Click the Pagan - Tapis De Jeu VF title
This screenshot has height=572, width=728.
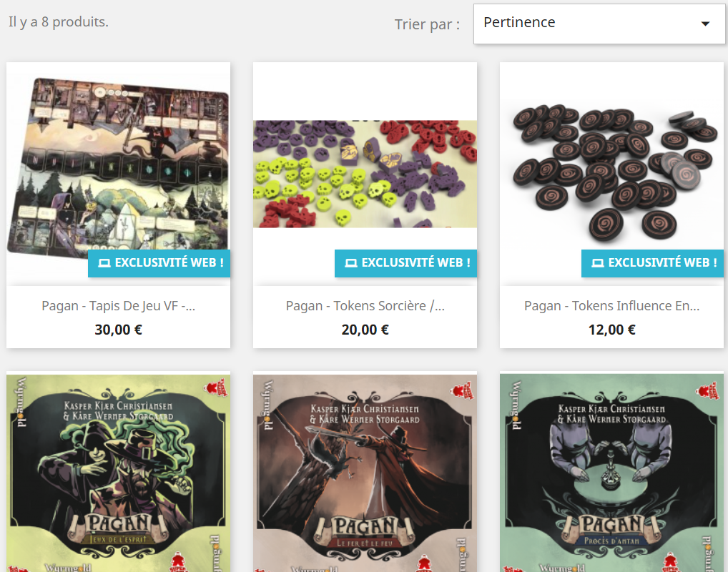119,305
